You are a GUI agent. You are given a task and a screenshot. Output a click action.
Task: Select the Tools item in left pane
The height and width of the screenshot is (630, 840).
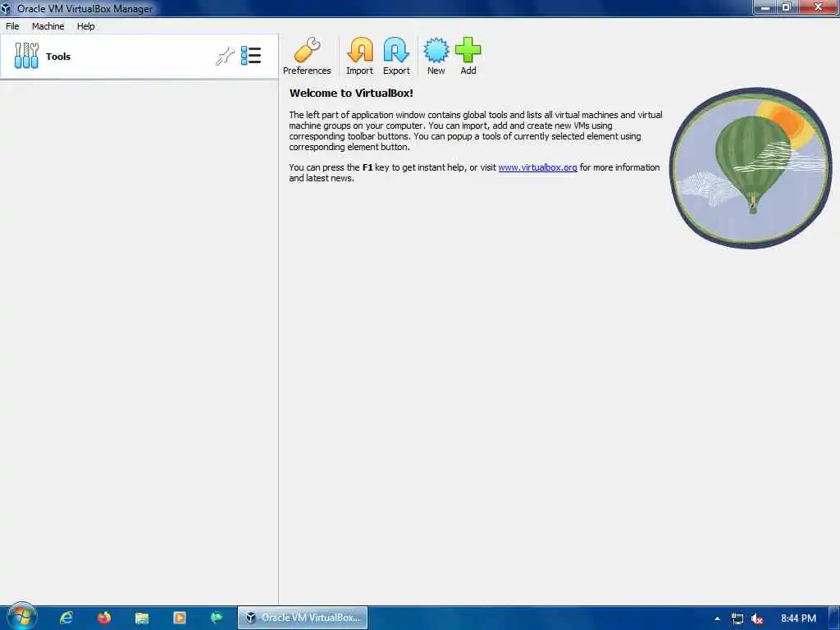tap(139, 57)
